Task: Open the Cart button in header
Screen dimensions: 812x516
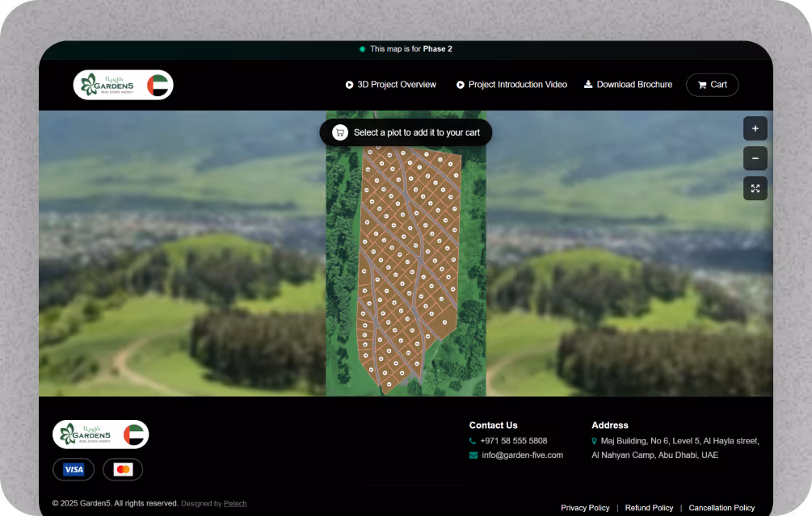Action: click(x=712, y=85)
